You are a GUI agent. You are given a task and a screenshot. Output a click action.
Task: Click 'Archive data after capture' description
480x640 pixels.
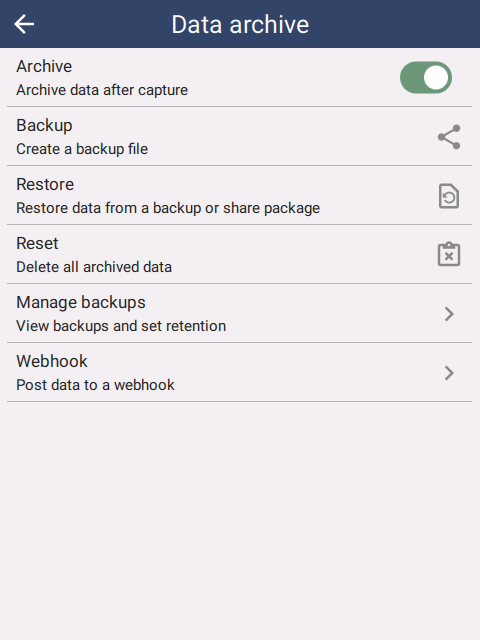[102, 90]
